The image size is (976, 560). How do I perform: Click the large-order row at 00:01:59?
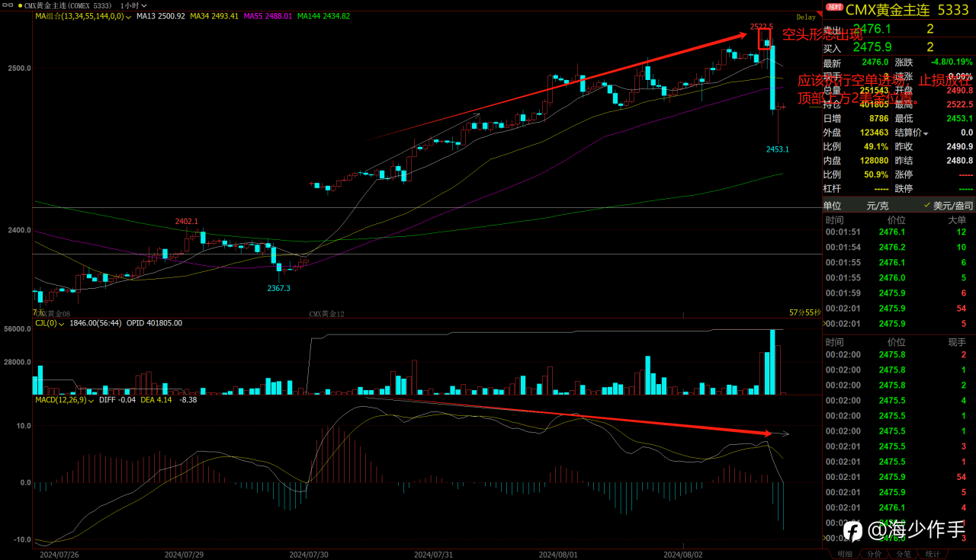pos(899,293)
